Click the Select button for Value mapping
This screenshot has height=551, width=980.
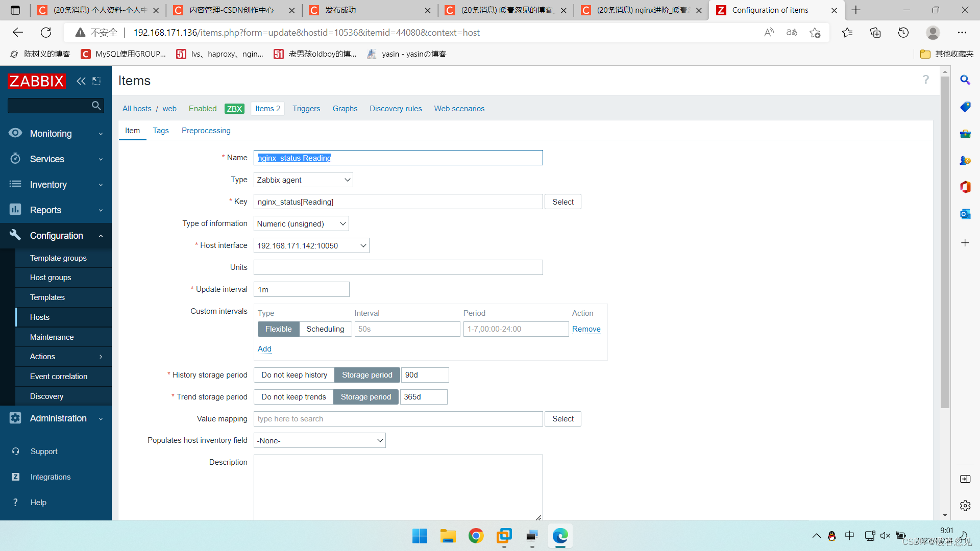(x=562, y=418)
